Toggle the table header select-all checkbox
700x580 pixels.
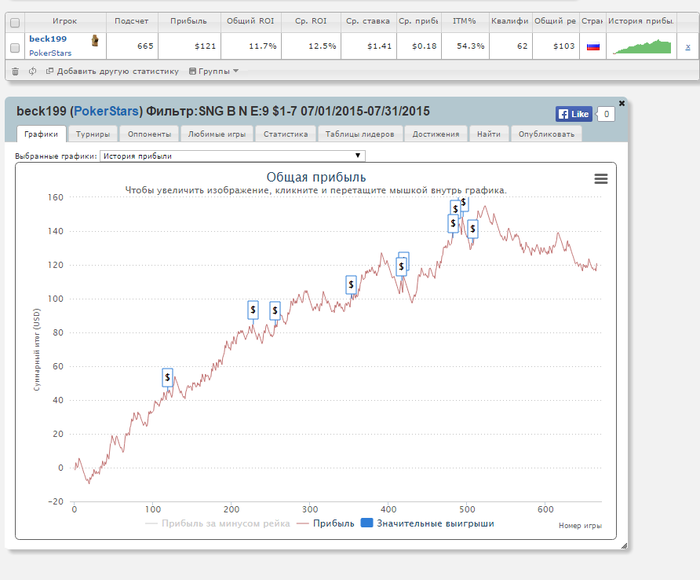tap(15, 23)
